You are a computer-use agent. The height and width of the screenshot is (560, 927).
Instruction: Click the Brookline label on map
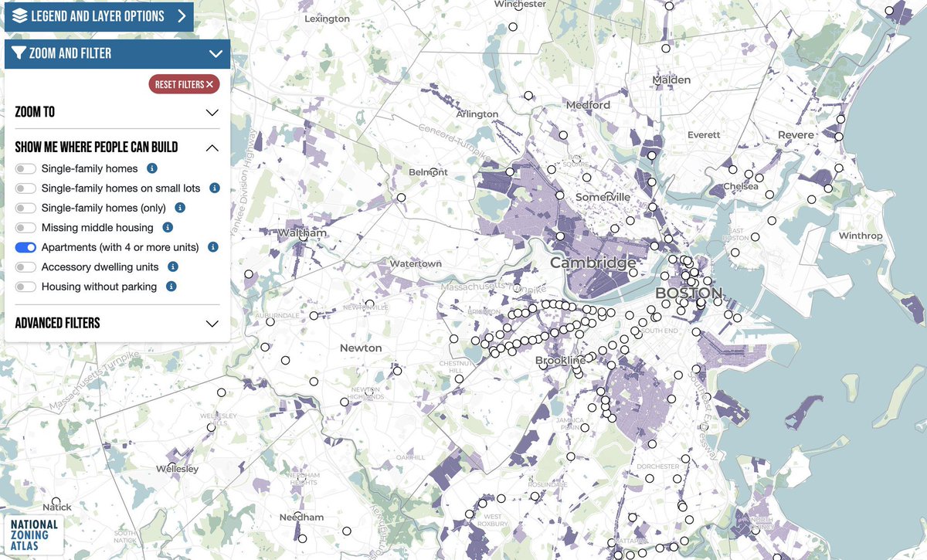[560, 361]
